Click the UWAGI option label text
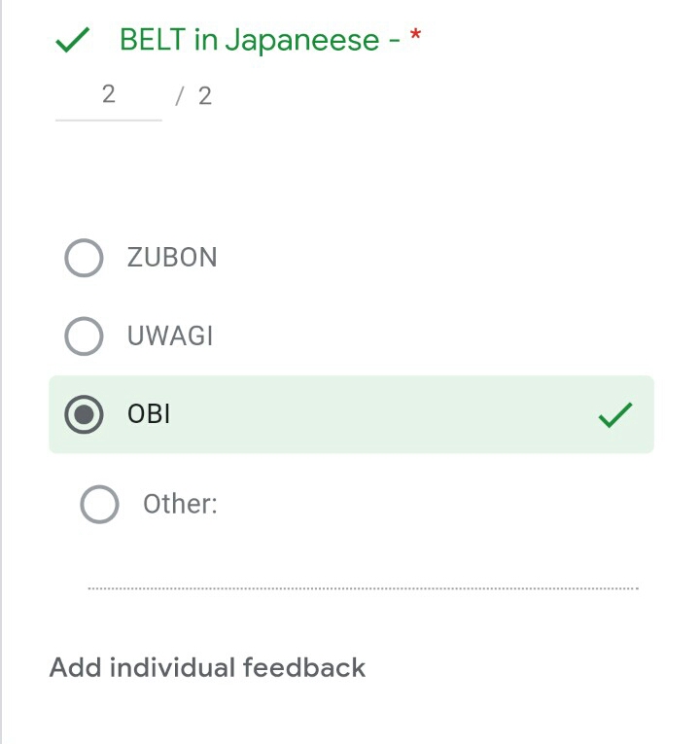700x744 pixels. pos(170,337)
